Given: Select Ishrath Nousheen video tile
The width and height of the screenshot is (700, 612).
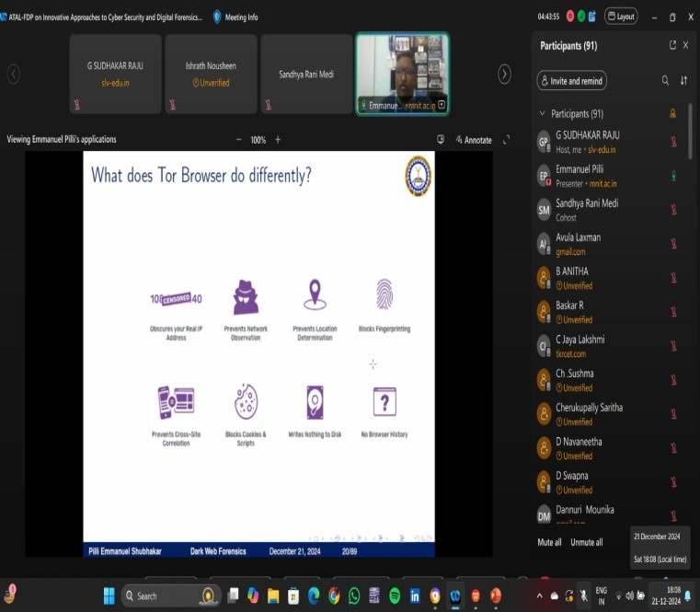Looking at the screenshot, I should (211, 74).
